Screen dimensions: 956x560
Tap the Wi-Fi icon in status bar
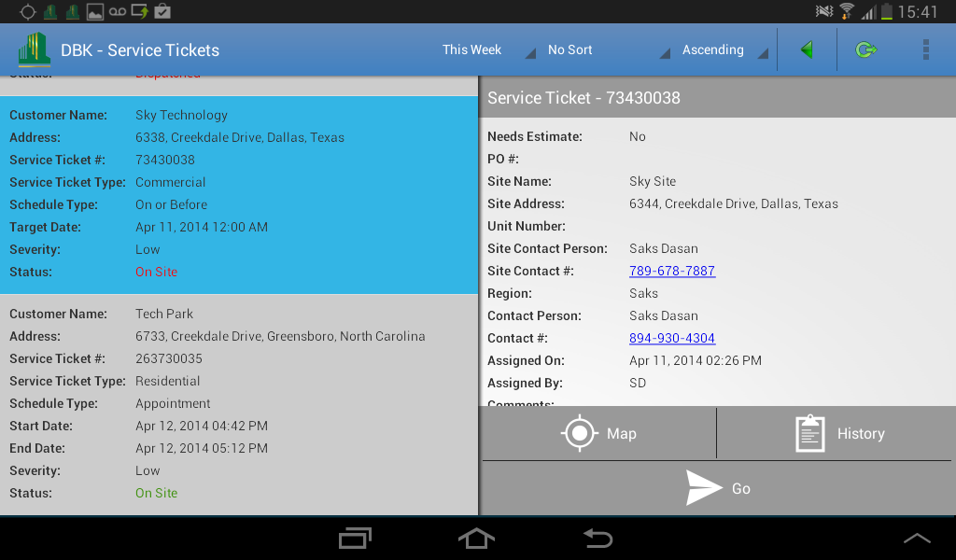(847, 11)
